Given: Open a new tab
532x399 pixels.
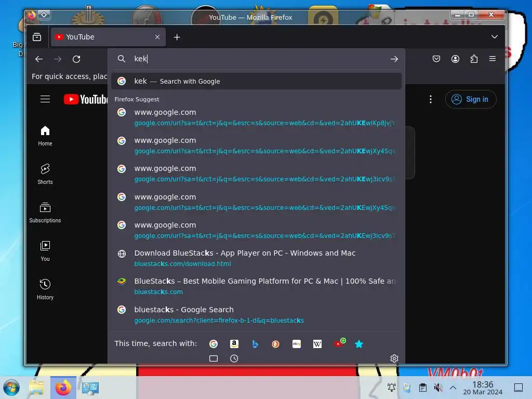Looking at the screenshot, I should click(177, 37).
